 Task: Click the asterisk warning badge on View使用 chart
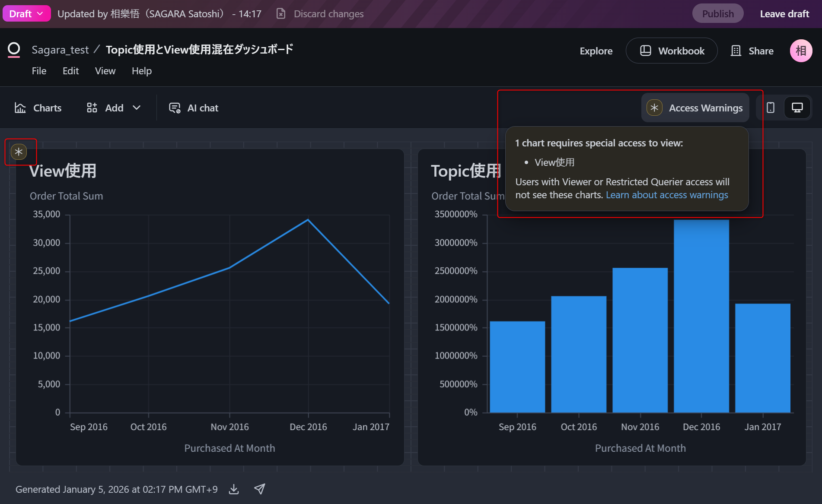click(19, 152)
